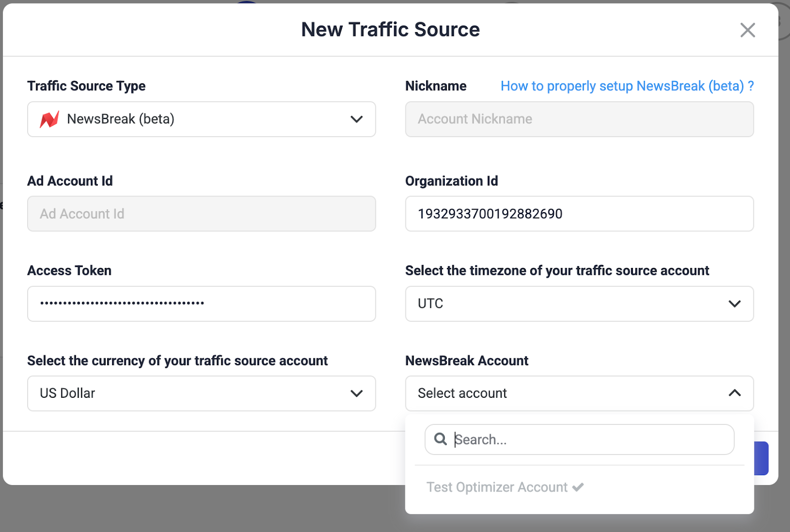Click the Ad Account Id label
This screenshot has width=790, height=532.
click(x=70, y=181)
